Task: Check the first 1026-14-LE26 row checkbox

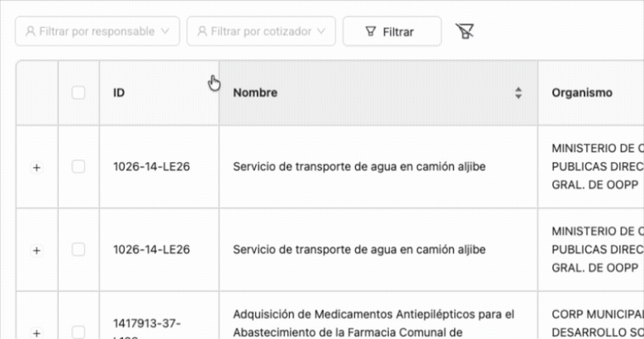Action: pos(78,167)
